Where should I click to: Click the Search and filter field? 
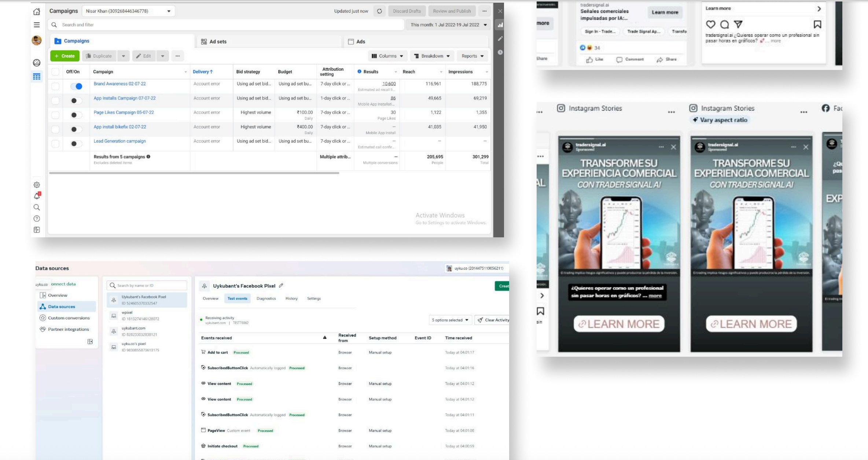coord(226,25)
